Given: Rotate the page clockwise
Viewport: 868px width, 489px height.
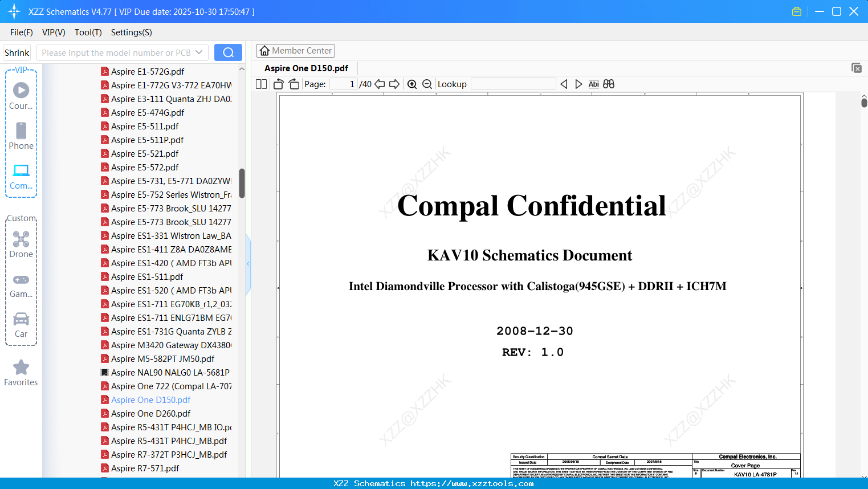Looking at the screenshot, I should pos(294,84).
